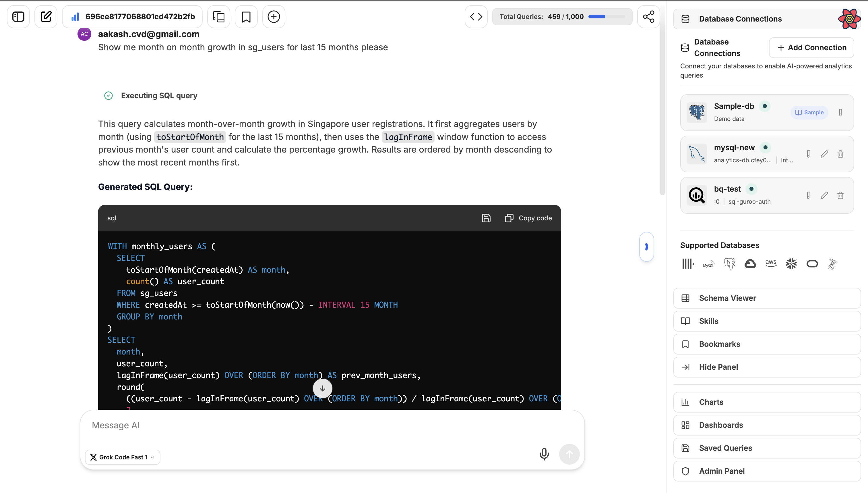The image size is (868, 493).
Task: Open the share icon
Action: pyautogui.click(x=648, y=16)
